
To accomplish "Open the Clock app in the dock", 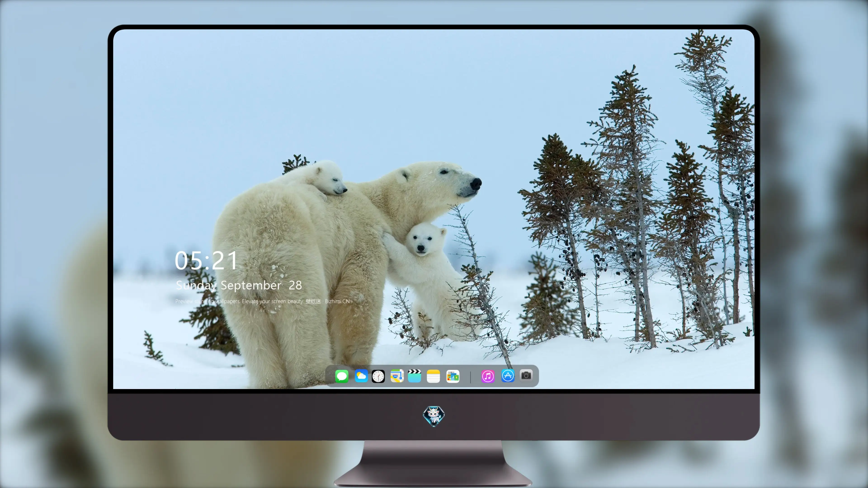I will (x=378, y=376).
